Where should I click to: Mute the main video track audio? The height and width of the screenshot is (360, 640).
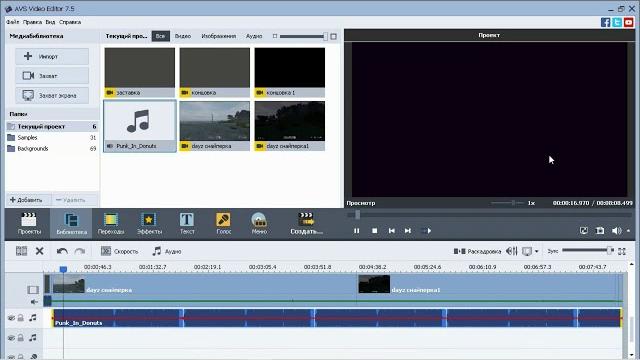point(34,302)
